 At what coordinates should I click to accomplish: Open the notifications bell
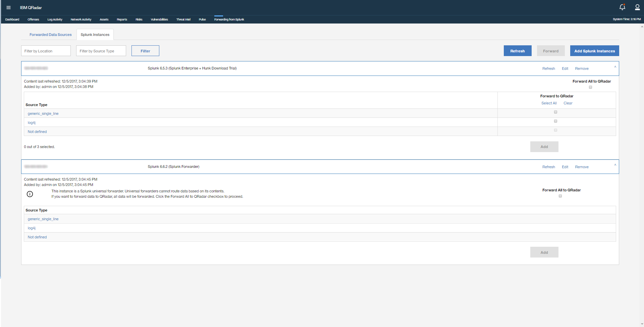click(x=623, y=7)
